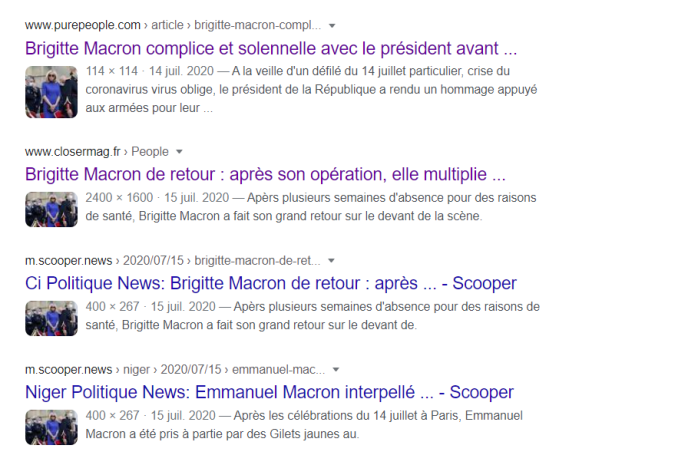Select the Ci Politique News result thumbnail
Screen dimensions: 688x465
pos(51,317)
